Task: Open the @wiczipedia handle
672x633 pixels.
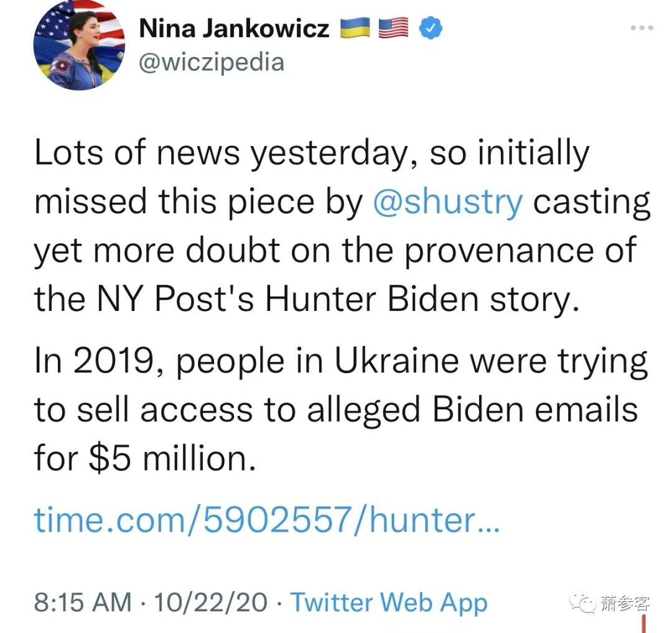Action: [x=211, y=62]
